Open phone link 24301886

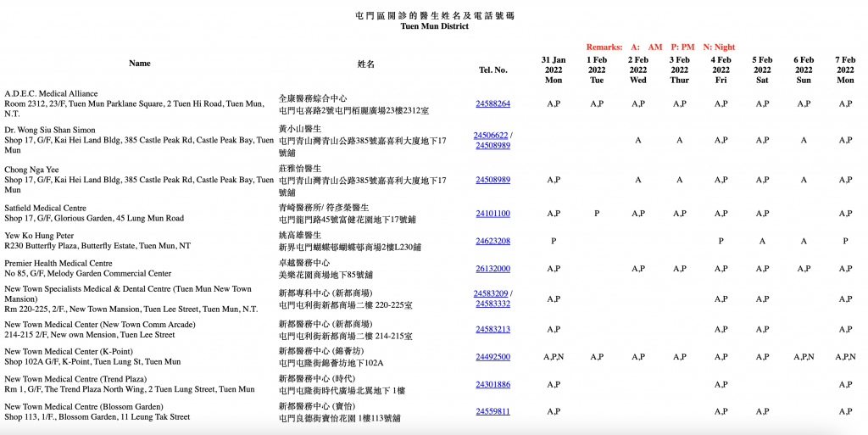click(x=492, y=384)
